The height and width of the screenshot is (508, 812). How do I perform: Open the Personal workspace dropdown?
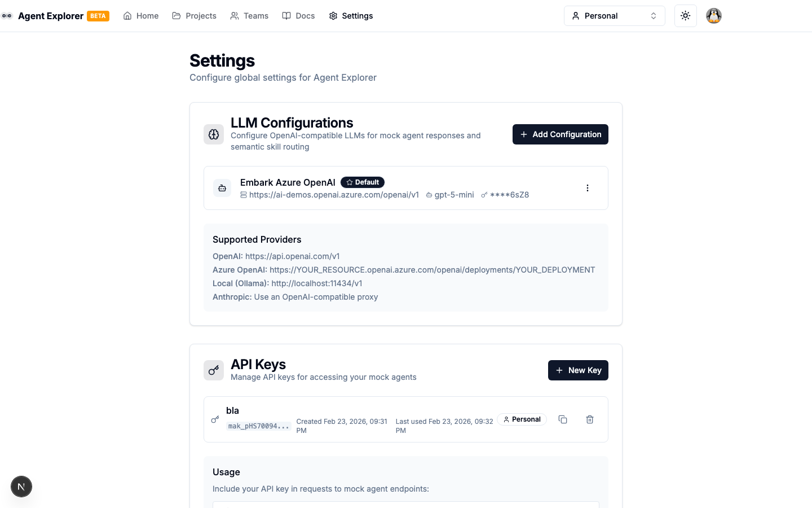tap(614, 16)
